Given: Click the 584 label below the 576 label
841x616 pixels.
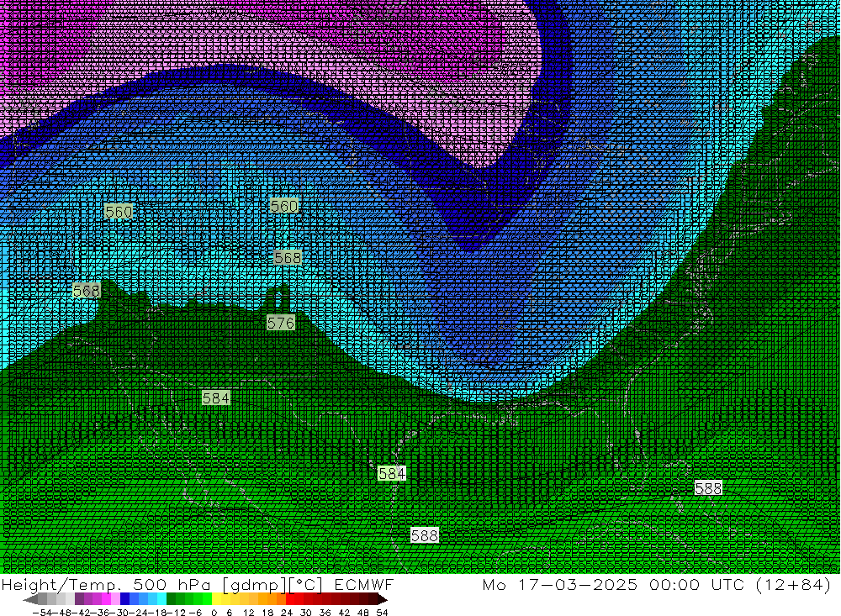Looking at the screenshot, I should pyautogui.click(x=216, y=398).
